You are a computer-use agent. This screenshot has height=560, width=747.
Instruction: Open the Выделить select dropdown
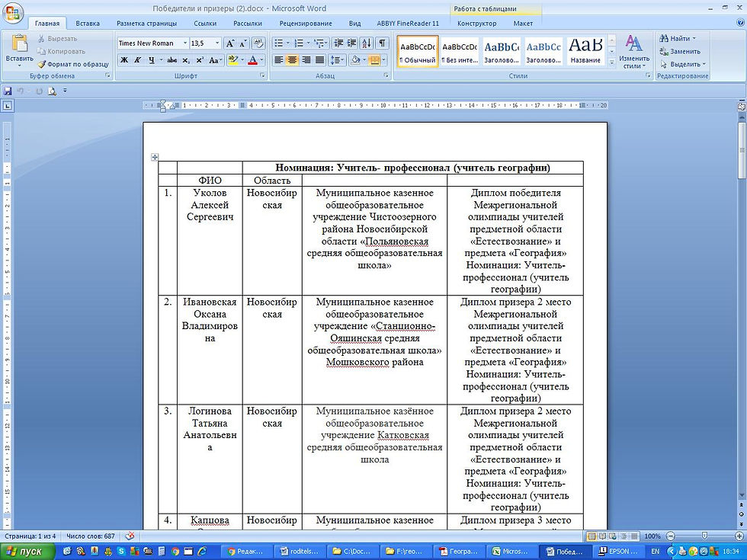point(683,64)
